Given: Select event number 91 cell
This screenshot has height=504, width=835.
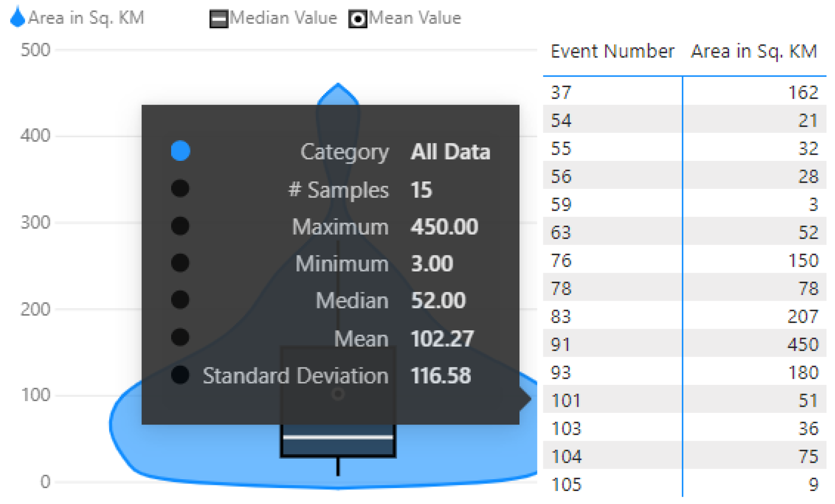Looking at the screenshot, I should click(560, 344).
